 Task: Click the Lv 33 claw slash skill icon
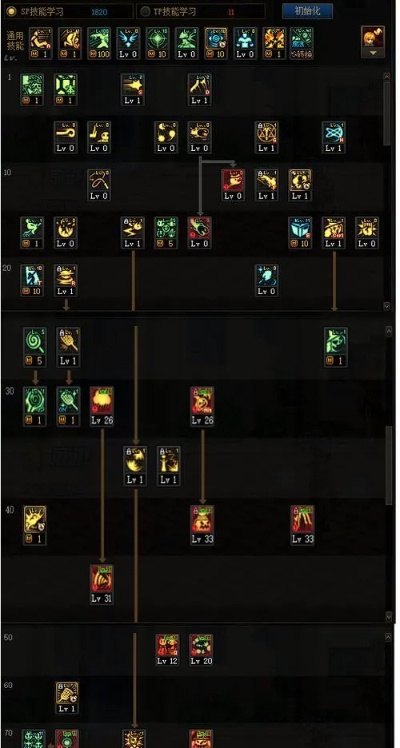pyautogui.click(x=302, y=525)
